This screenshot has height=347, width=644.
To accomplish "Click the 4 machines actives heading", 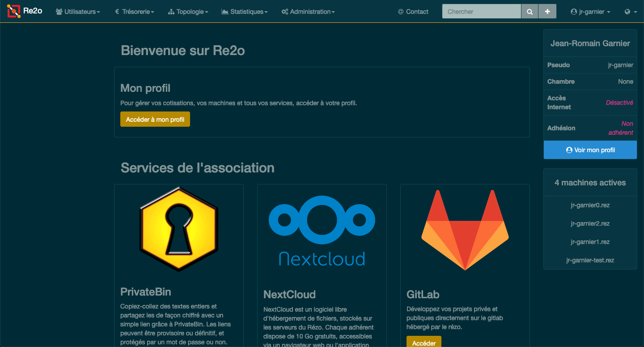I will [590, 183].
